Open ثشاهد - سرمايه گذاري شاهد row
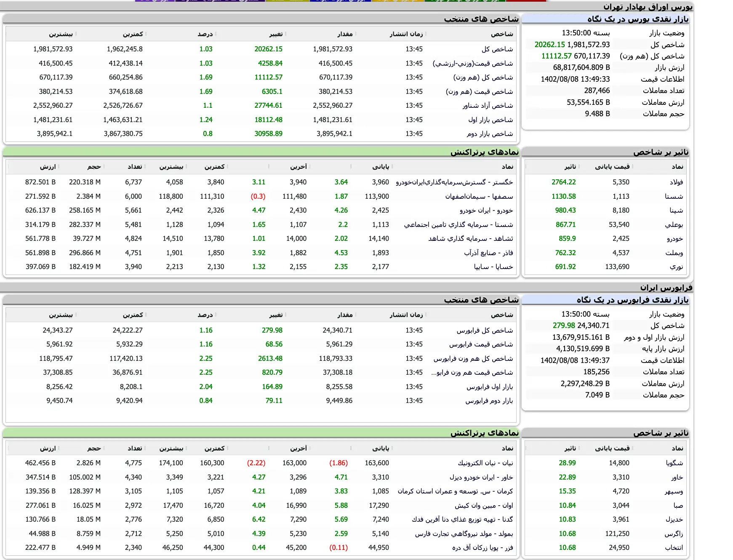This screenshot has height=560, width=733. (x=471, y=239)
